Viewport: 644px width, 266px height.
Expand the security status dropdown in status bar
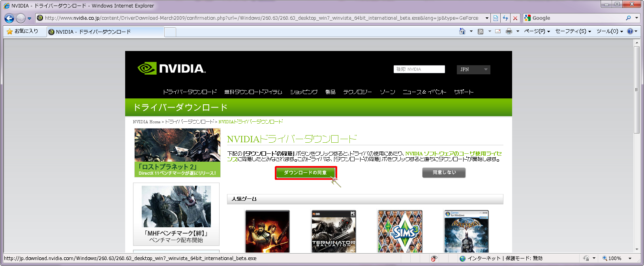coord(594,258)
